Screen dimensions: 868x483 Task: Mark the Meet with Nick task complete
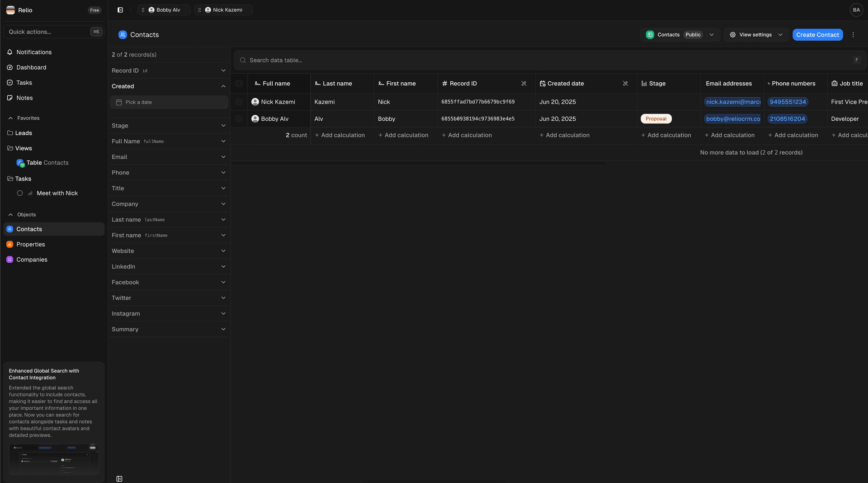tap(20, 193)
